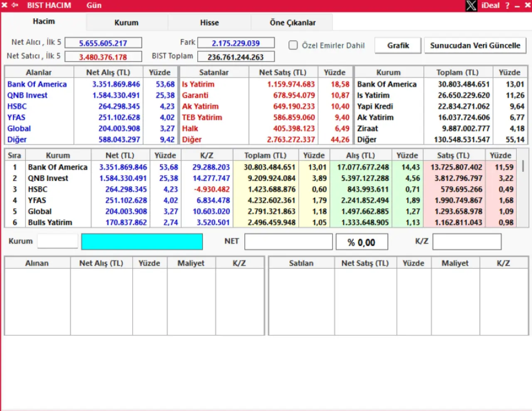
Task: Sort by Net Alış (TL) header in Alanlar table
Action: (x=108, y=72)
